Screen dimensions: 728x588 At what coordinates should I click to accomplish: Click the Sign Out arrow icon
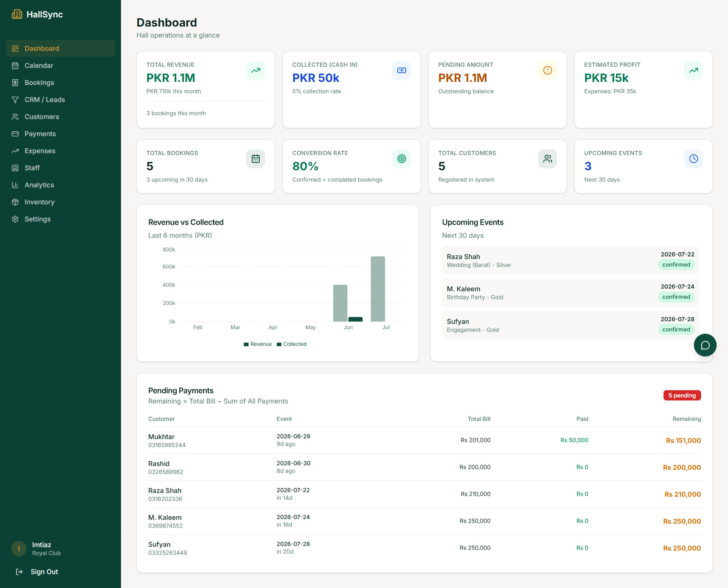click(x=19, y=572)
